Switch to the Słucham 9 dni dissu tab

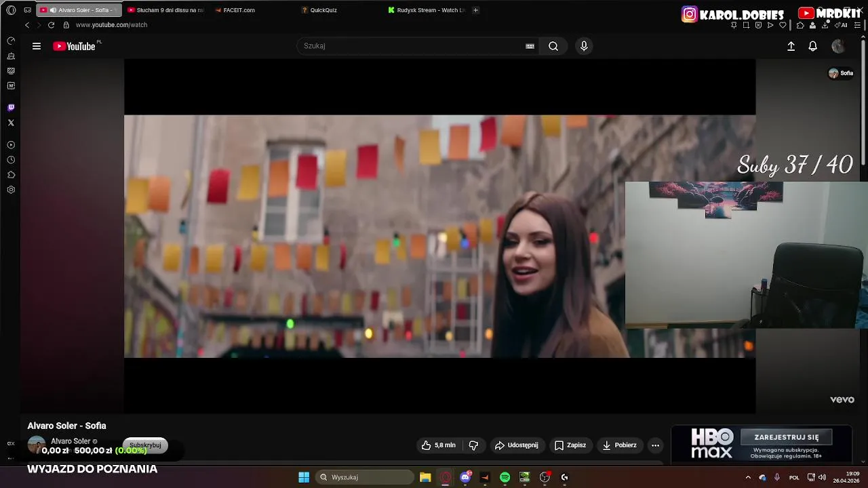(x=165, y=10)
